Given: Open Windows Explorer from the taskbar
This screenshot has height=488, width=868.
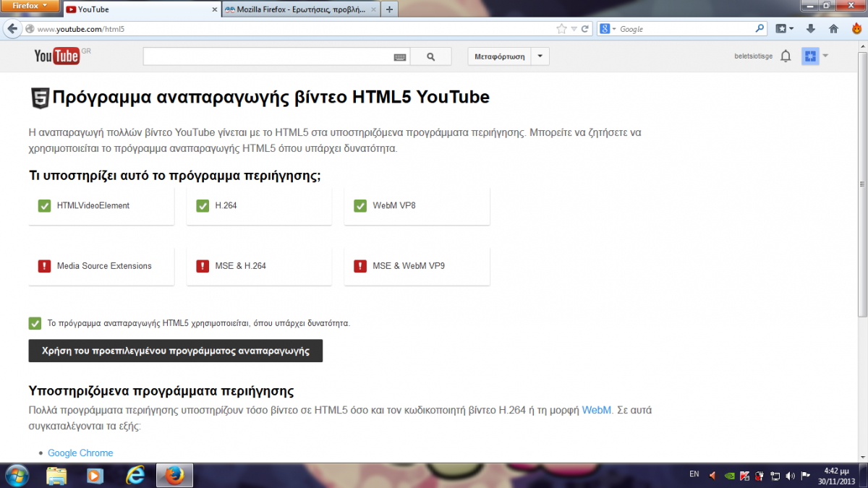Looking at the screenshot, I should (56, 476).
